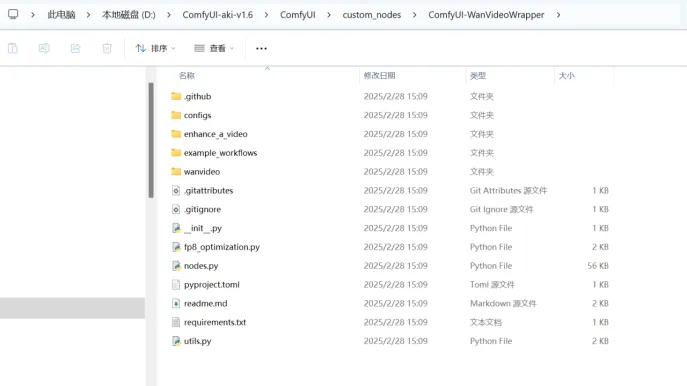The width and height of the screenshot is (687, 386).
Task: Click Markdown 源文件 type cell
Action: pos(503,303)
